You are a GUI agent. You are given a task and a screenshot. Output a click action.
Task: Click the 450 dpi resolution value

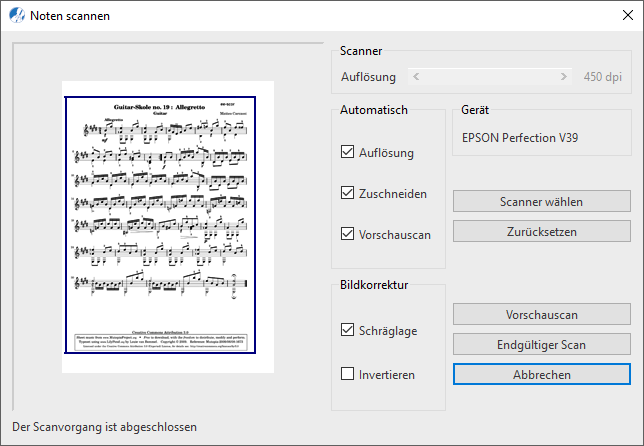click(605, 77)
